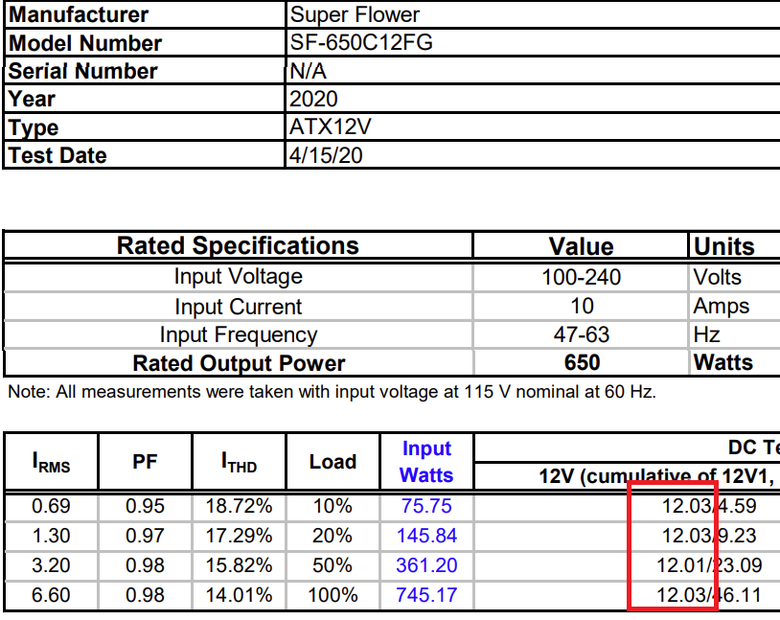The height and width of the screenshot is (620, 780).
Task: Click the 12V reading 12.03/46.11
Action: coord(709,595)
